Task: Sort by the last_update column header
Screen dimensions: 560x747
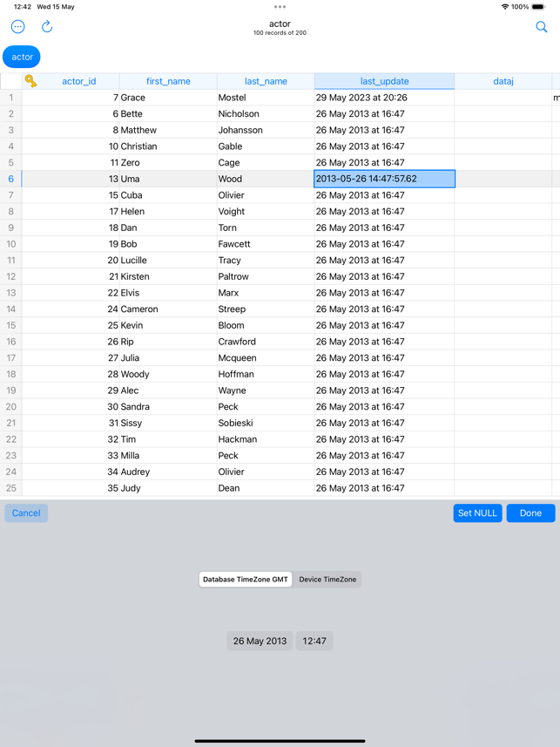Action: [384, 81]
